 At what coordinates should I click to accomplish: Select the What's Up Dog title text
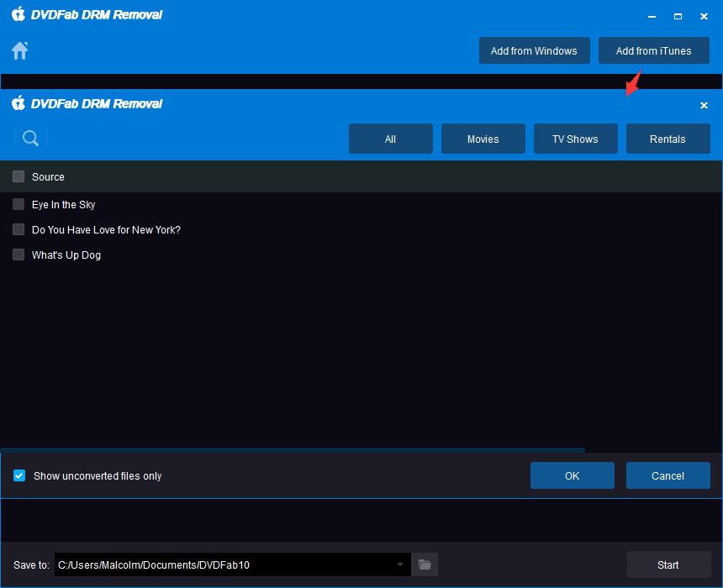(66, 255)
